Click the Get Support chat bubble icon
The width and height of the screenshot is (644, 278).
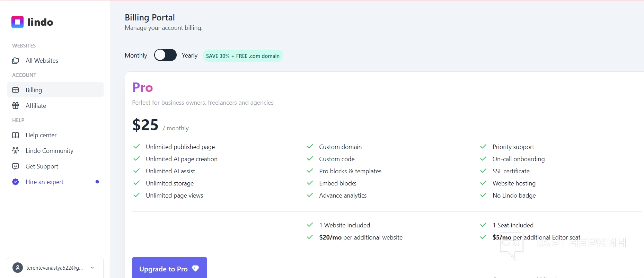coord(16,166)
